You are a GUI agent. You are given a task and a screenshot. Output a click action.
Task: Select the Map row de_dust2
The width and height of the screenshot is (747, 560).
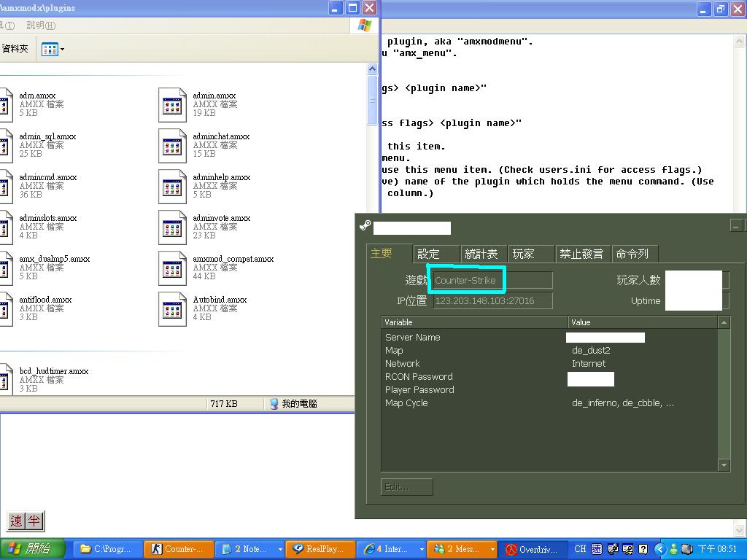point(549,351)
